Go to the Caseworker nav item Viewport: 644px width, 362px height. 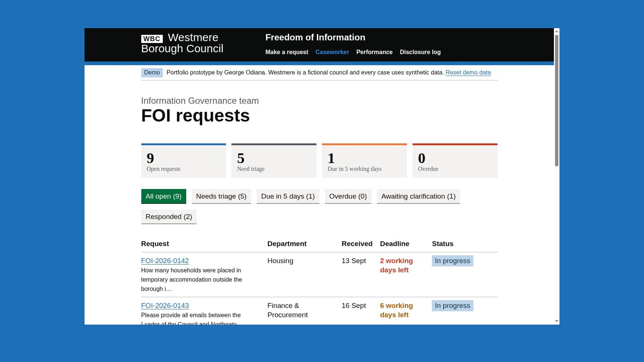pos(332,52)
